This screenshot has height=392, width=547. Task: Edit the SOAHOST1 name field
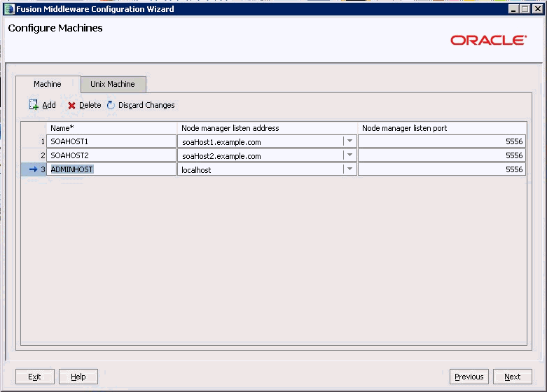point(111,141)
